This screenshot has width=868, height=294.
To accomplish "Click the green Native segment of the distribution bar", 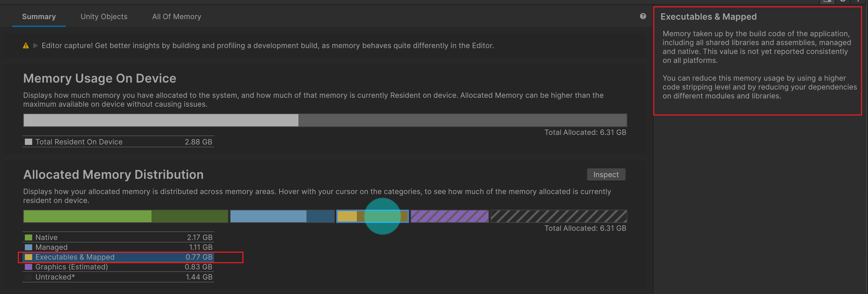I will (x=126, y=216).
